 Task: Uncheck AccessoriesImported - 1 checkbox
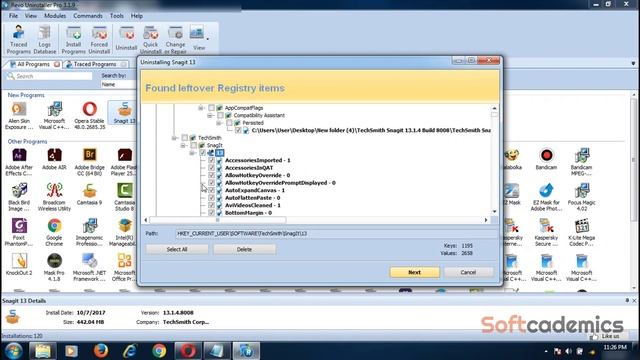pyautogui.click(x=211, y=160)
